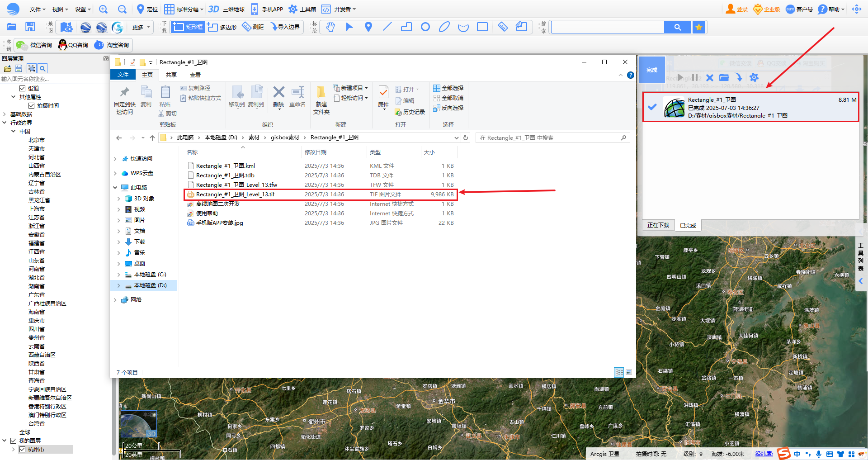Viewport: 868px width, 460px height.
Task: Uncheck the 杭州市 layer checkbox
Action: [x=22, y=450]
